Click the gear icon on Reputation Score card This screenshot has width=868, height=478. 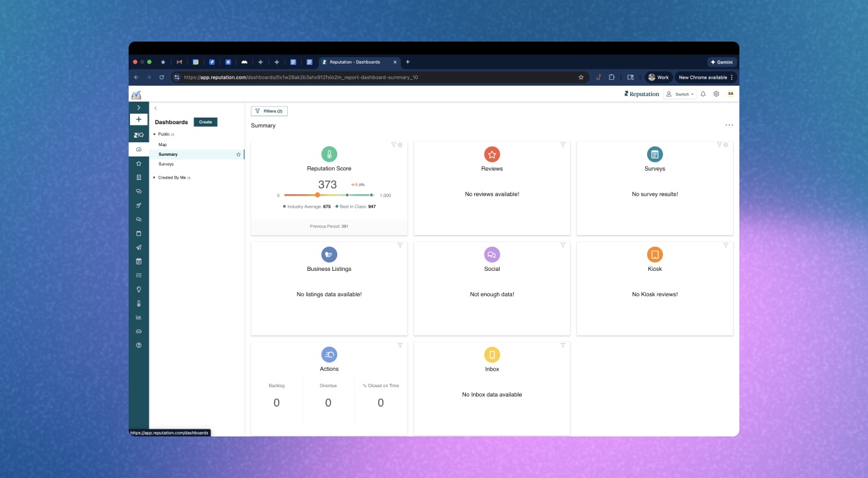400,145
